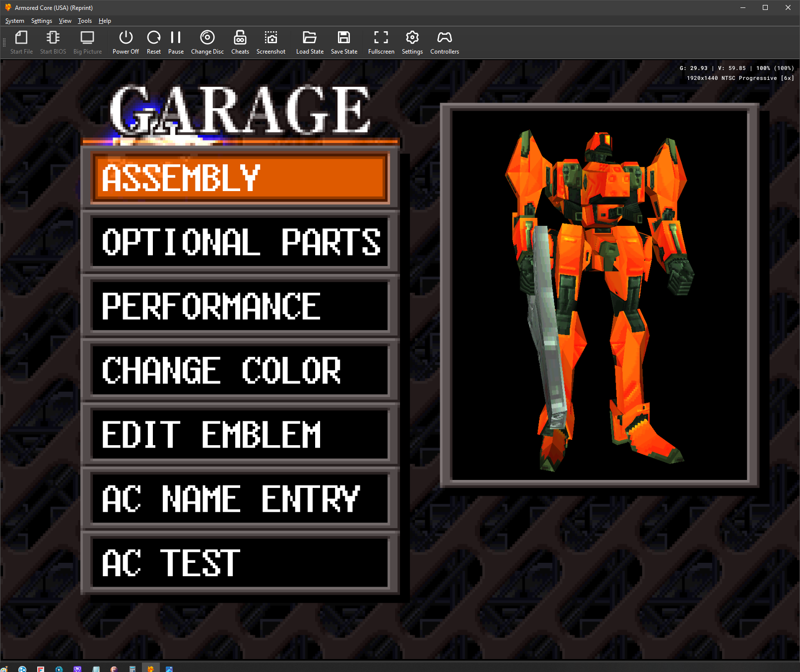Open Big Picture mode

tap(87, 43)
